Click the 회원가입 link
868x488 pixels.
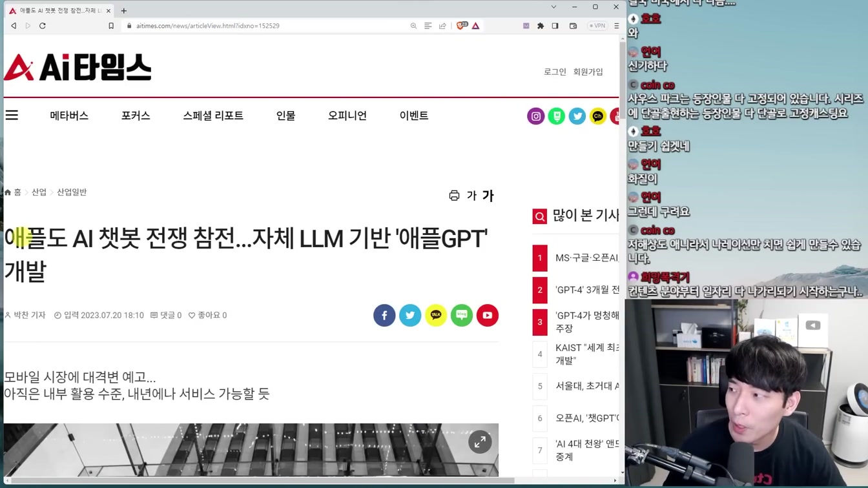pyautogui.click(x=588, y=72)
